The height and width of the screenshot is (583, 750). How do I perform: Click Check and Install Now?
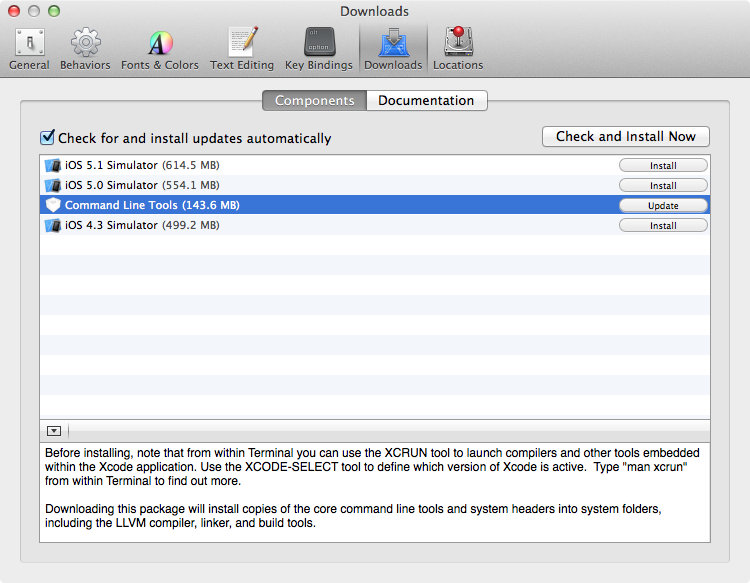[x=626, y=137]
